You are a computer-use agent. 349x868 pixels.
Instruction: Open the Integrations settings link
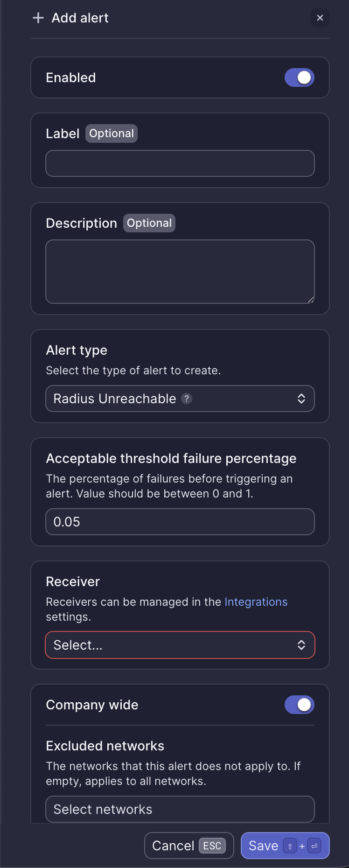(x=256, y=602)
